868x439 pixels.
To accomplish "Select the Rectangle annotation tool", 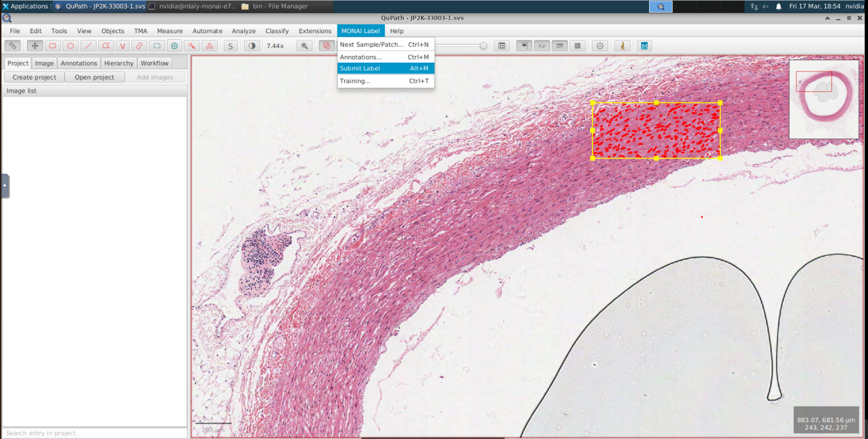I will tap(52, 46).
